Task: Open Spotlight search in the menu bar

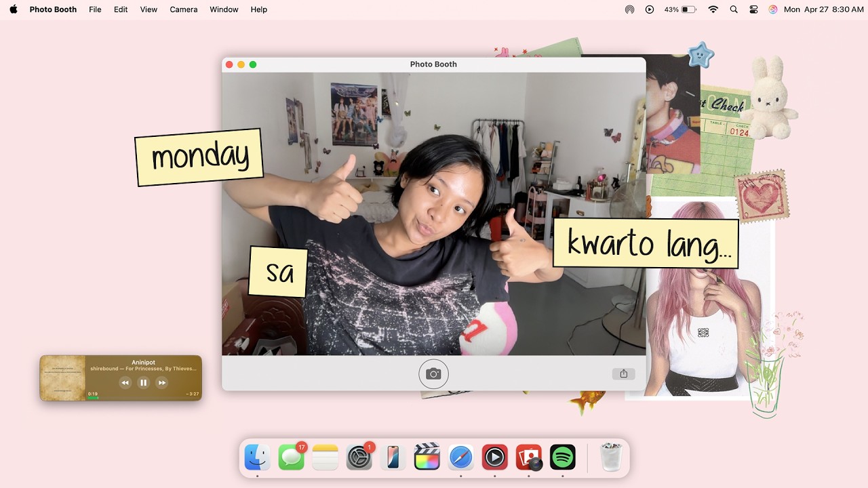Action: 734,9
